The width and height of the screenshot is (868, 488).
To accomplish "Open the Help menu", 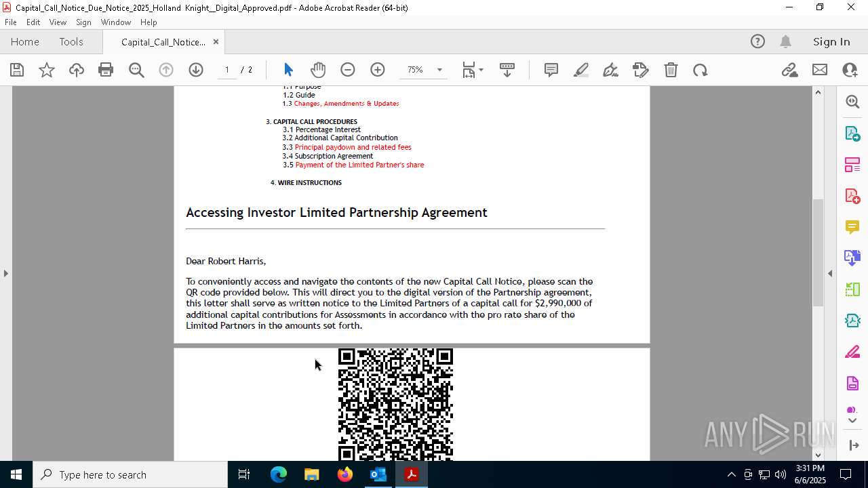I will tap(149, 22).
